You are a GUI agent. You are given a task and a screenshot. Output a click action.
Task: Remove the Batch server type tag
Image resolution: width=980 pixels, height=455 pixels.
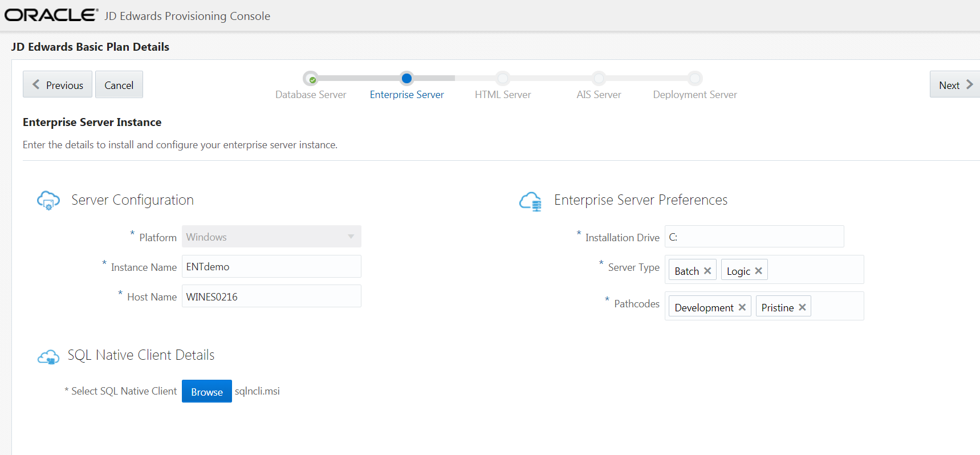(707, 271)
